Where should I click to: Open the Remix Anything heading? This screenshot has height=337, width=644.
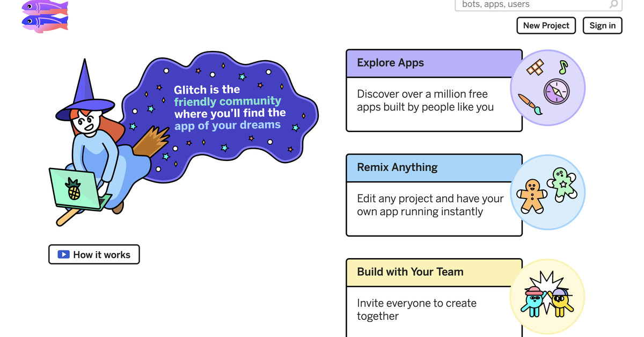coord(397,167)
